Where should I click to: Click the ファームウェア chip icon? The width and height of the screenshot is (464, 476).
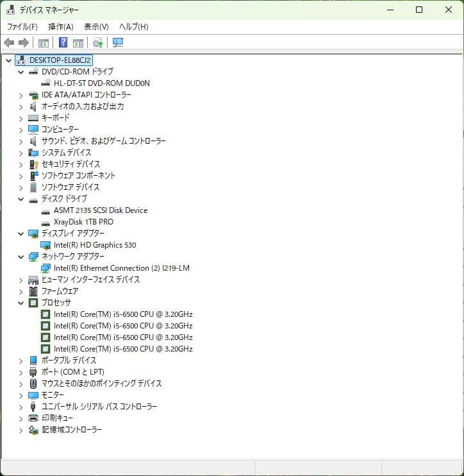click(x=33, y=291)
